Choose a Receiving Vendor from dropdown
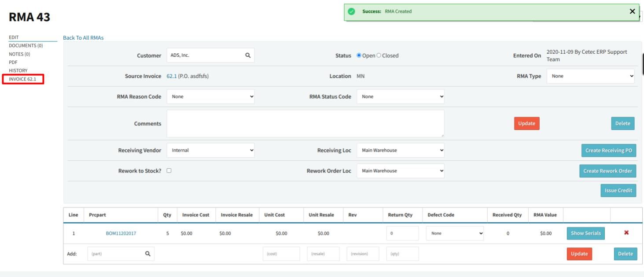This screenshot has height=277, width=644. coord(210,150)
